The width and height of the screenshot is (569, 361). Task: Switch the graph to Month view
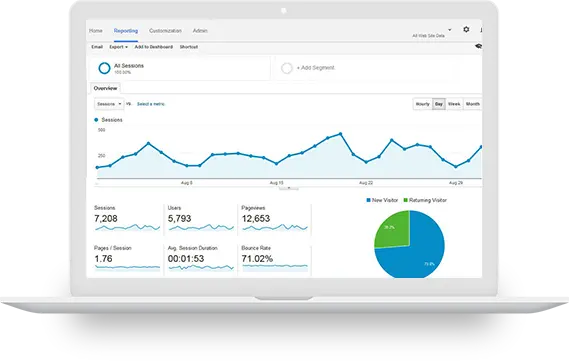(x=472, y=104)
